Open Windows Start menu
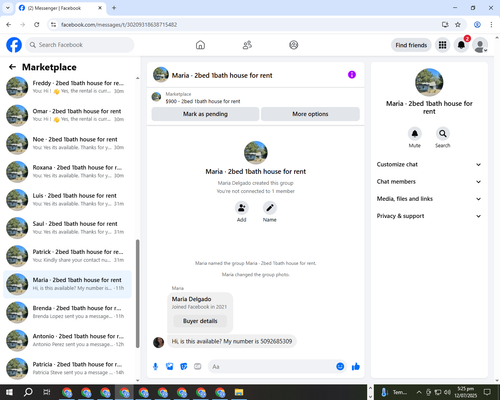The width and height of the screenshot is (500, 400). click(9, 392)
